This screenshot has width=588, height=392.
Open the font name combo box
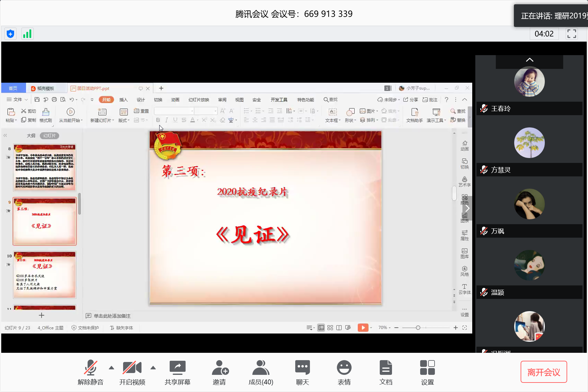tap(174, 111)
